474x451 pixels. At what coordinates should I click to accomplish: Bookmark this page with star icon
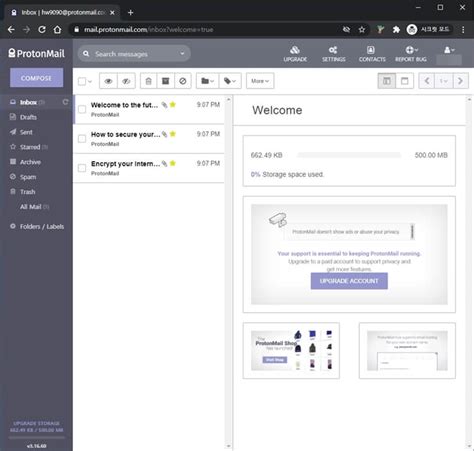(362, 30)
